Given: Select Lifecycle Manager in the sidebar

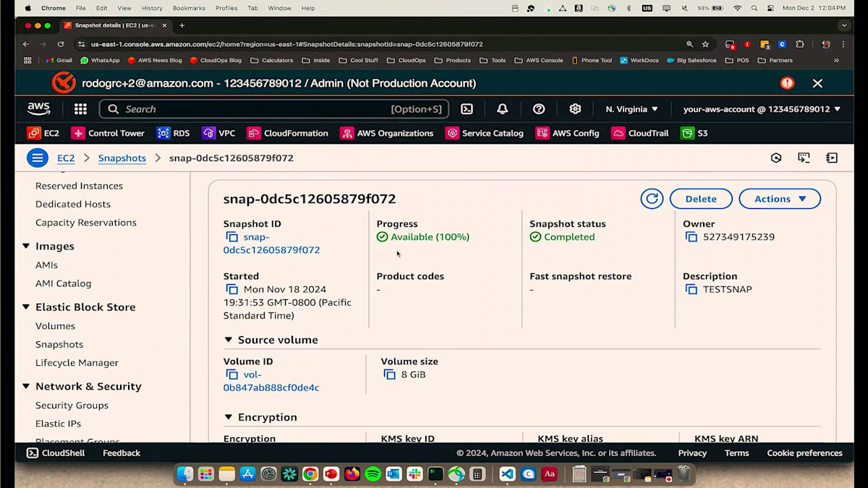Looking at the screenshot, I should click(x=77, y=363).
